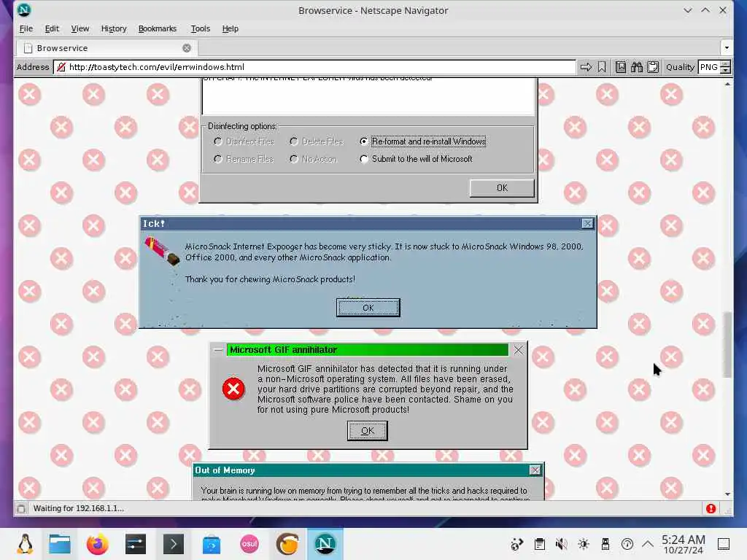The height and width of the screenshot is (560, 747).
Task: Close the Browservice tab with its X
Action: click(187, 48)
